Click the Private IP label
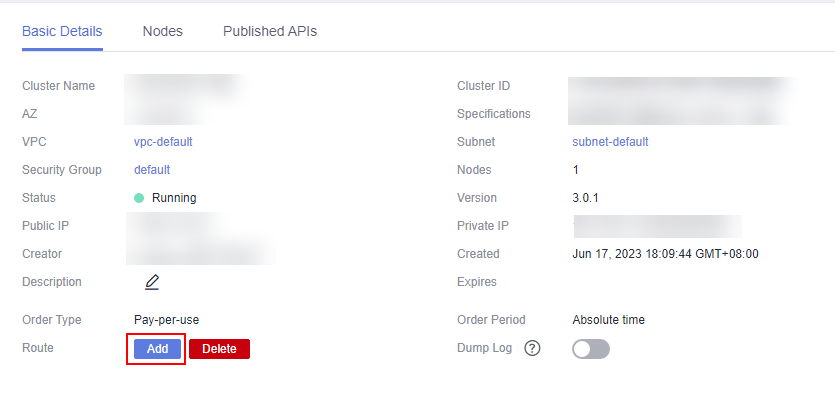 [x=483, y=226]
